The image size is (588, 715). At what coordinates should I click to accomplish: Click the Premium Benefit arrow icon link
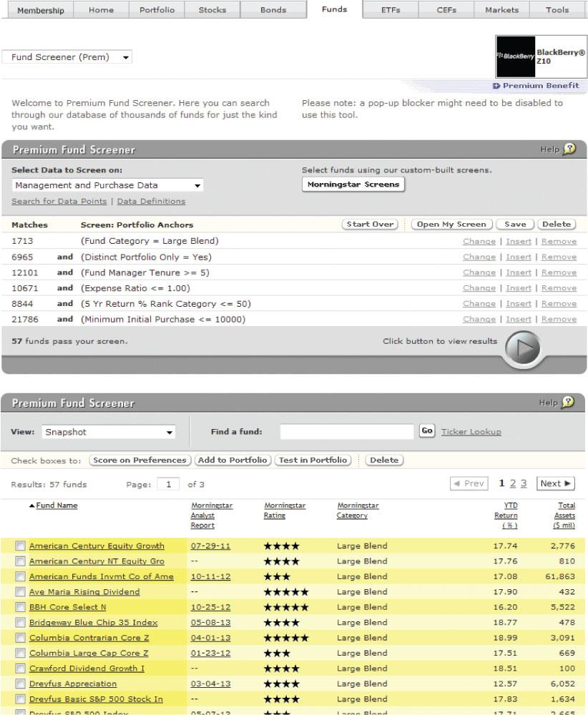click(x=496, y=86)
